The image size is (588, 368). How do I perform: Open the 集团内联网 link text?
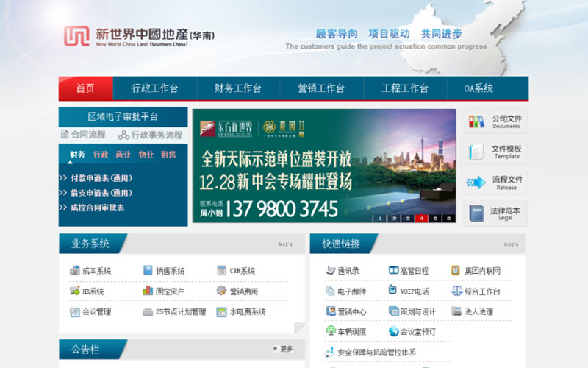[482, 271]
